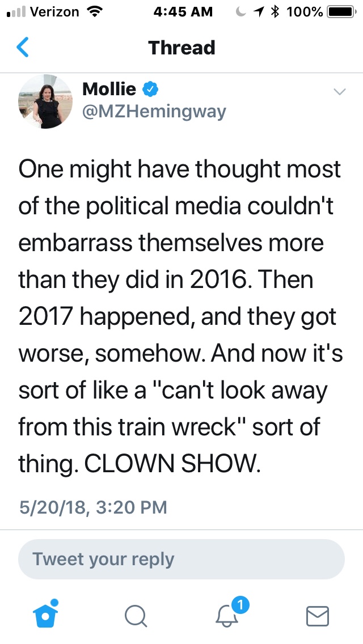
Task: Tap the Bluetooth icon in status bar
Action: [x=277, y=11]
